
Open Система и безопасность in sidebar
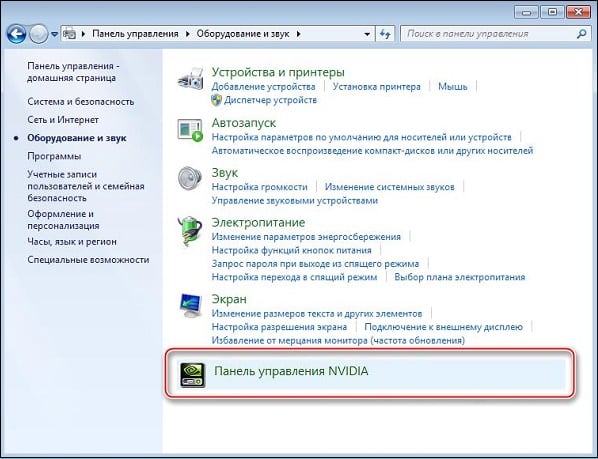pos(80,102)
